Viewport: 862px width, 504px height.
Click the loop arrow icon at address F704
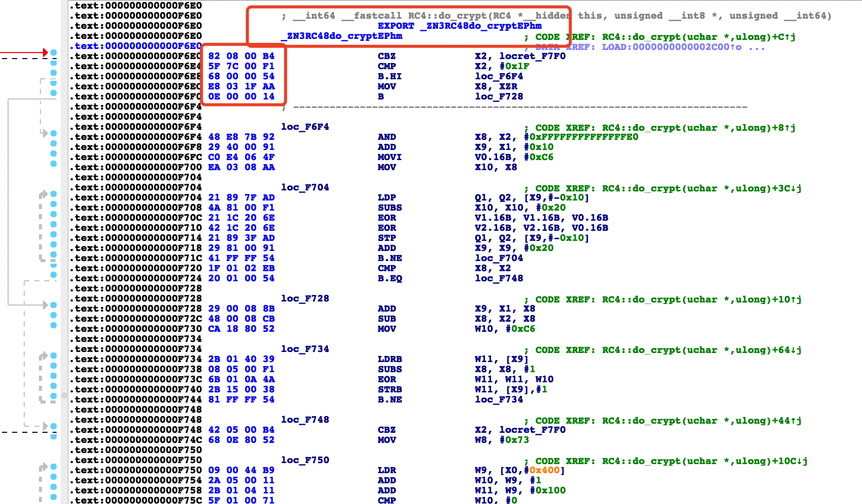coord(43,194)
